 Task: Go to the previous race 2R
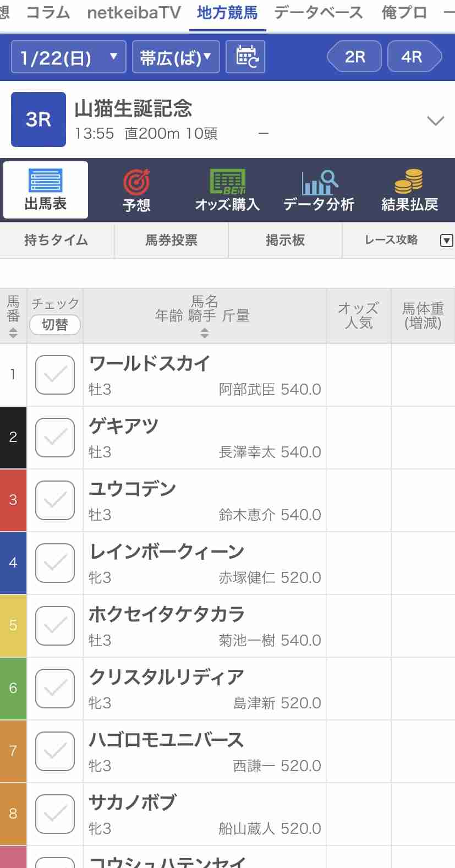tap(354, 57)
